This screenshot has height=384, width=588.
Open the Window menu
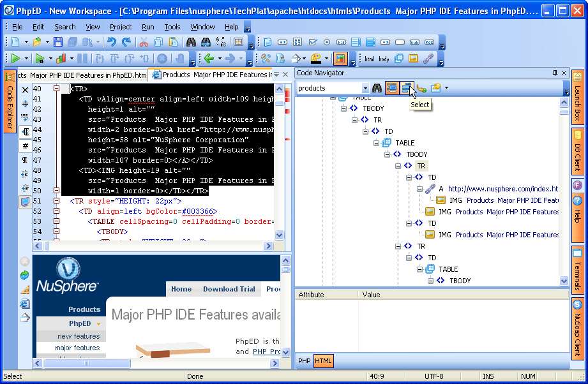coord(202,27)
